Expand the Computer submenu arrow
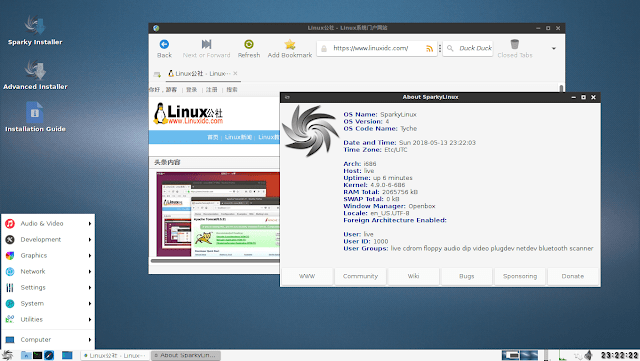Screen dimensions: 640x361 pyautogui.click(x=89, y=339)
